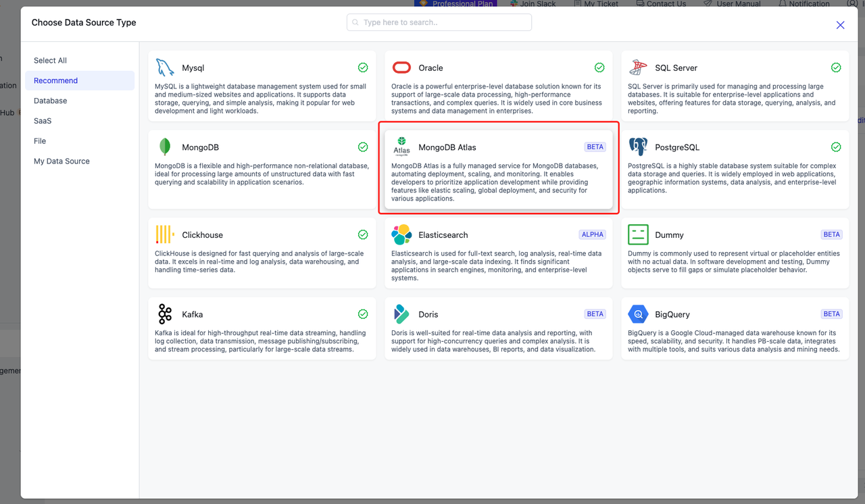The image size is (865, 504).
Task: Select the 'BigQuery' card title
Action: click(672, 315)
